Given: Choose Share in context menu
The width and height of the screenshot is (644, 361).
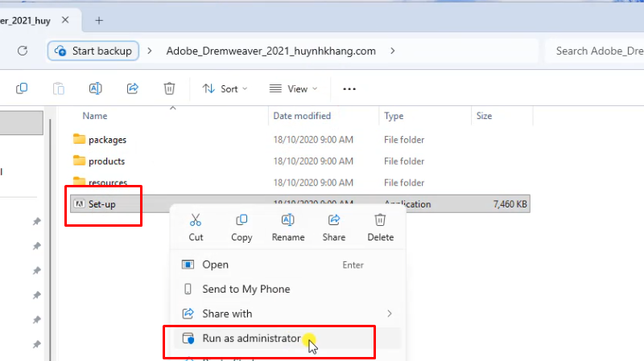Looking at the screenshot, I should 334,228.
